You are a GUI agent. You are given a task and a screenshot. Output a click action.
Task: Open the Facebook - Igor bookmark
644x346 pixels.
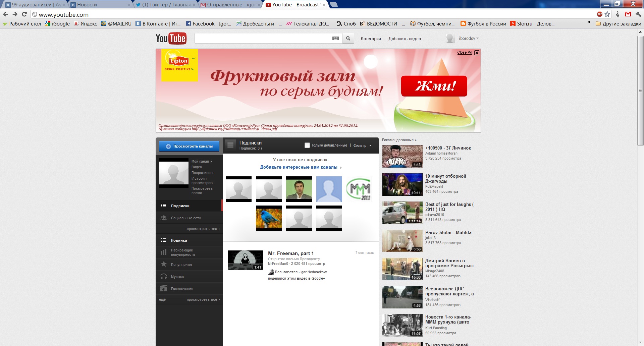coord(209,24)
